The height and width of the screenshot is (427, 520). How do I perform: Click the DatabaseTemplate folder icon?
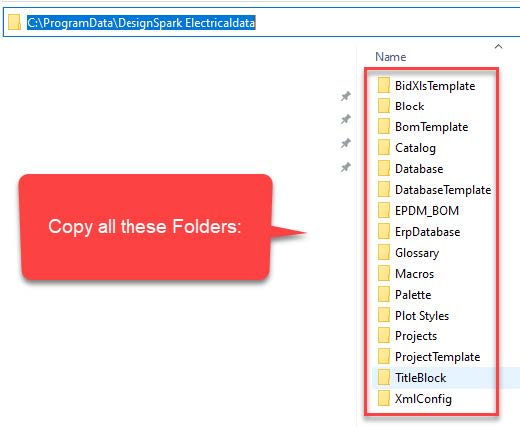[x=384, y=189]
